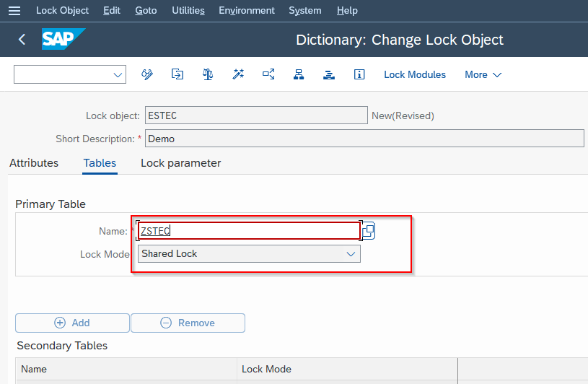Click the Check scales icon

(208, 74)
